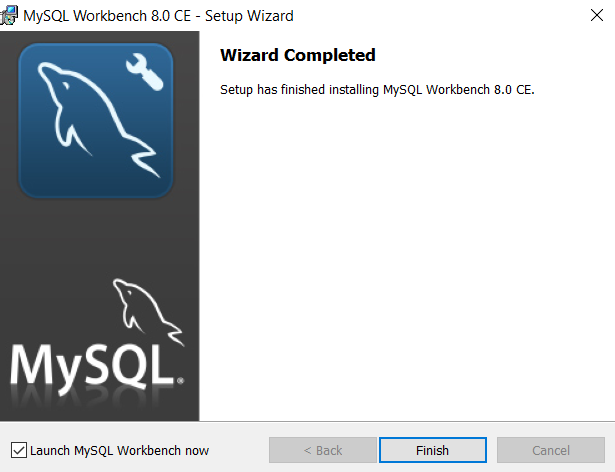Click the installer icon in the title bar
This screenshot has width=615, height=472.
9,16
